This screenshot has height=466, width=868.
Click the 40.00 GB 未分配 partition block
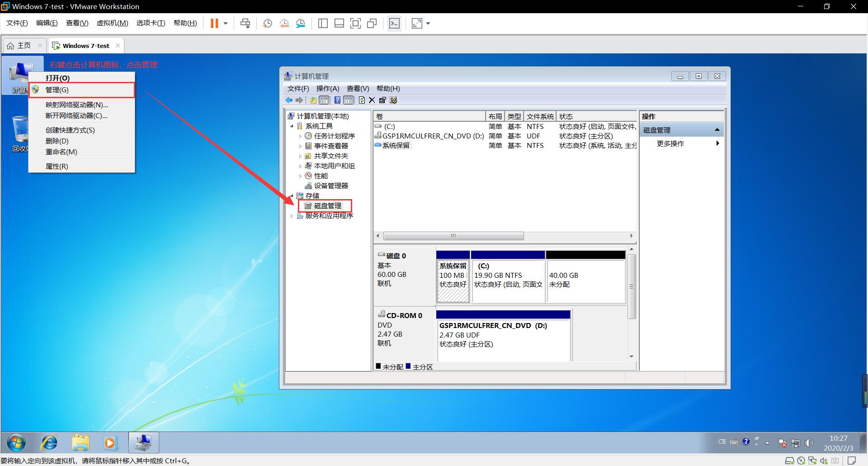pyautogui.click(x=585, y=277)
